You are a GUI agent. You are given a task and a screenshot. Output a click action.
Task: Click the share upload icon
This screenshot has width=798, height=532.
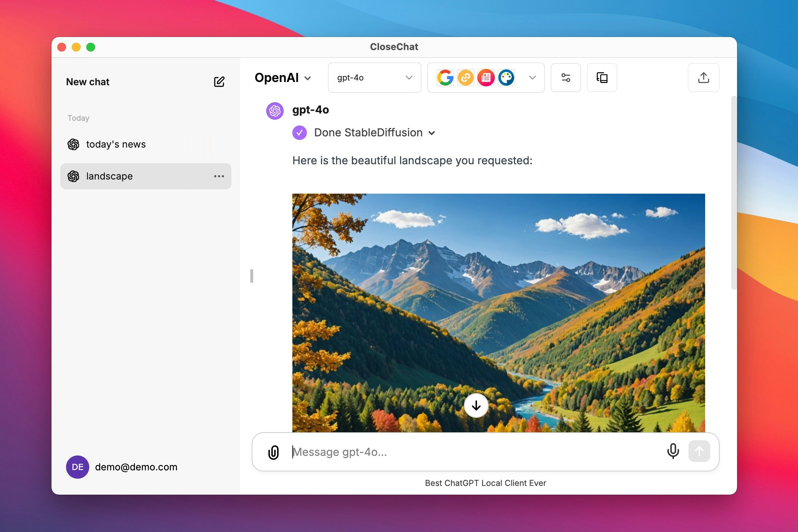click(x=703, y=78)
